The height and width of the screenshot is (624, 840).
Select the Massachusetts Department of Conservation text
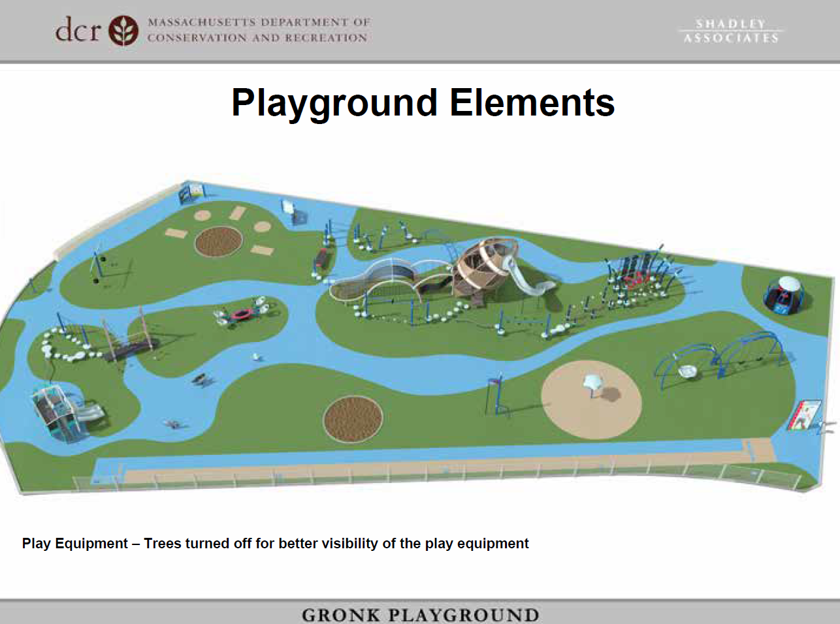pos(259,29)
